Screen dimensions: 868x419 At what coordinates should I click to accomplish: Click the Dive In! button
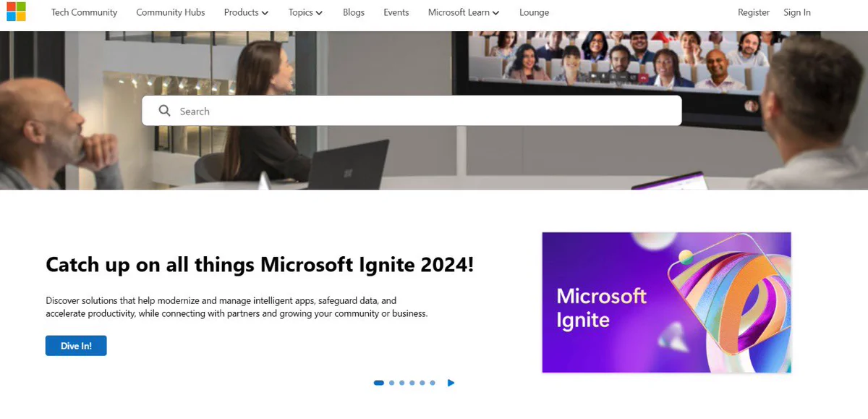tap(76, 346)
